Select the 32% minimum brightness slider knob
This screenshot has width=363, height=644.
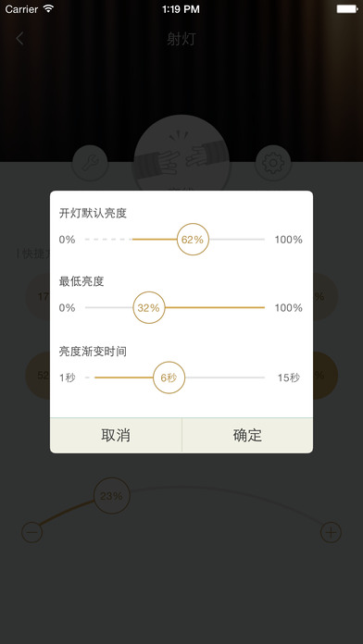click(149, 307)
